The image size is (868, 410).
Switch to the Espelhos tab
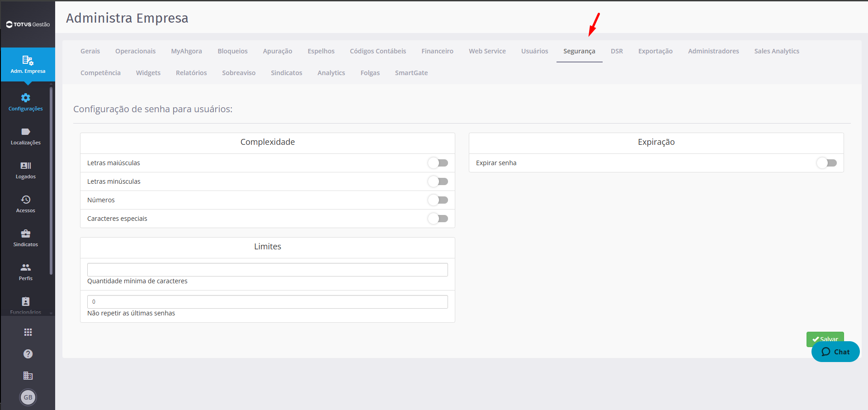[x=321, y=51]
